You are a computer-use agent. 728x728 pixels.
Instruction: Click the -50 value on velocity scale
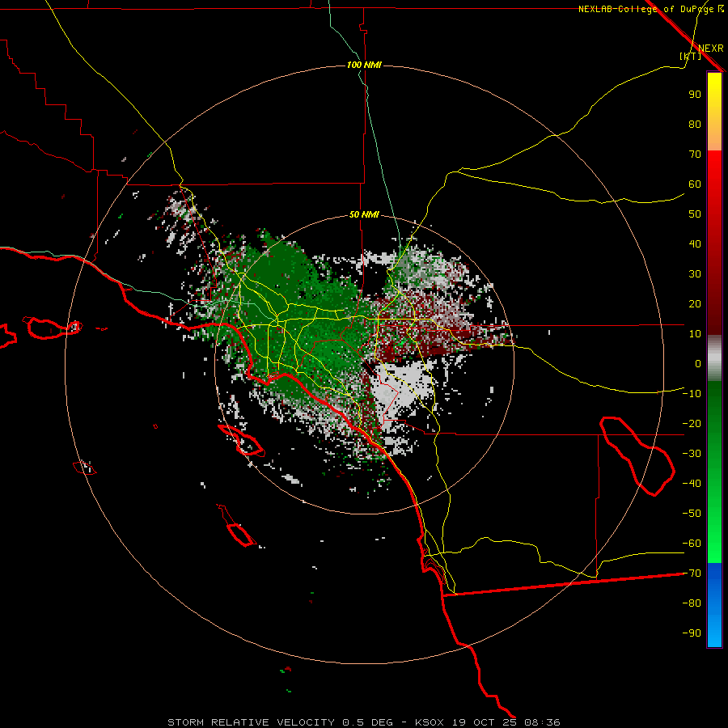[692, 514]
